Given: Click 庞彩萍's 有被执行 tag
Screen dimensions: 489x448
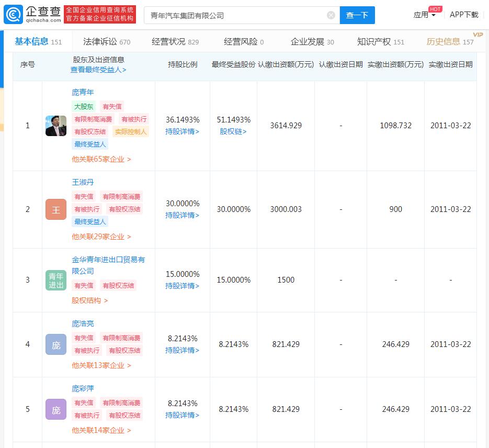Looking at the screenshot, I should (87, 415).
